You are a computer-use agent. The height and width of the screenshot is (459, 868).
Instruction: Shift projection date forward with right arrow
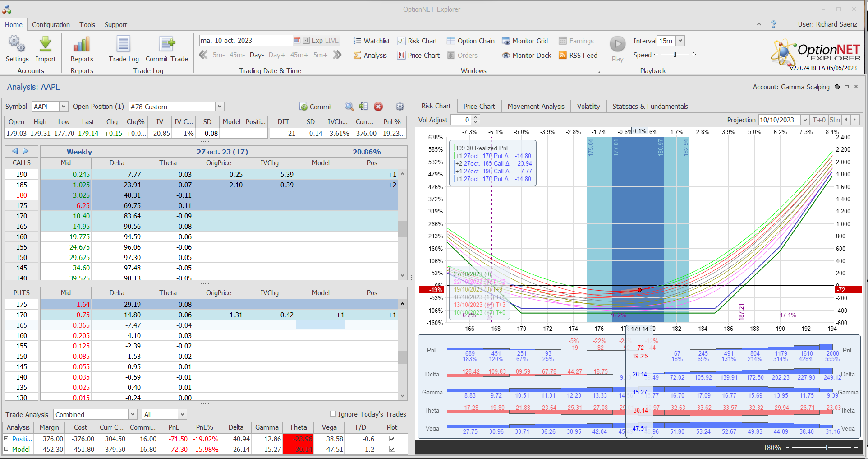click(x=854, y=120)
